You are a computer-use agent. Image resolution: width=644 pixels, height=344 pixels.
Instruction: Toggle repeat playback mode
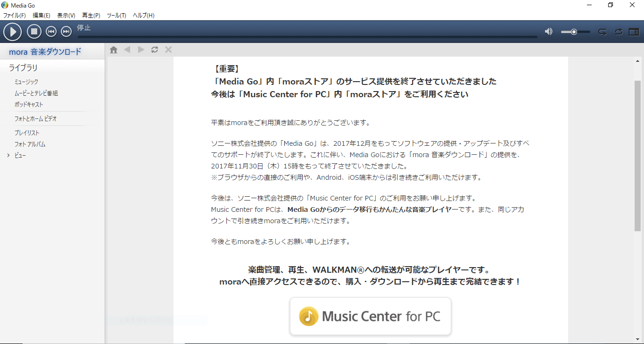(x=603, y=32)
